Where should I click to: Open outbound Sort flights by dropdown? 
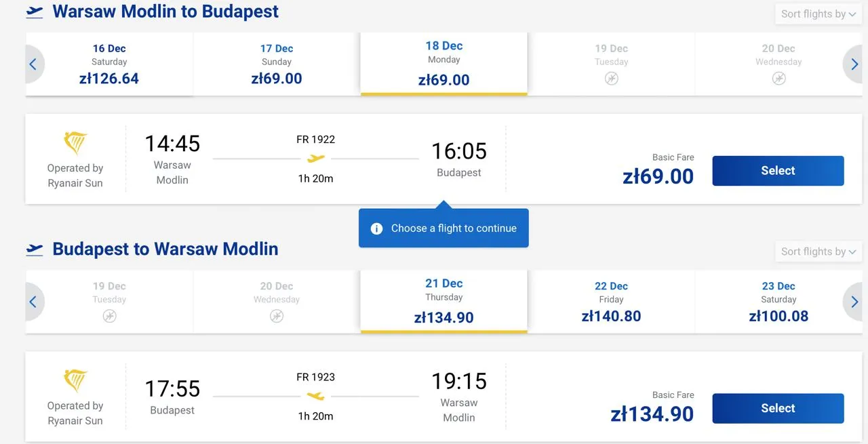818,14
